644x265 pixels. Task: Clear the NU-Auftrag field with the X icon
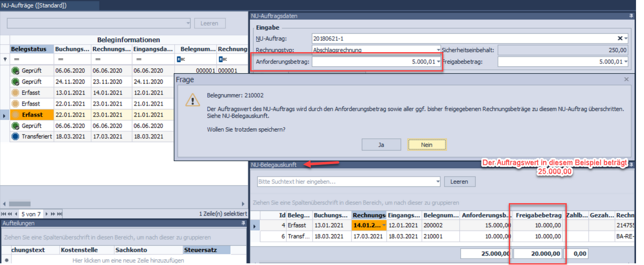(x=620, y=39)
